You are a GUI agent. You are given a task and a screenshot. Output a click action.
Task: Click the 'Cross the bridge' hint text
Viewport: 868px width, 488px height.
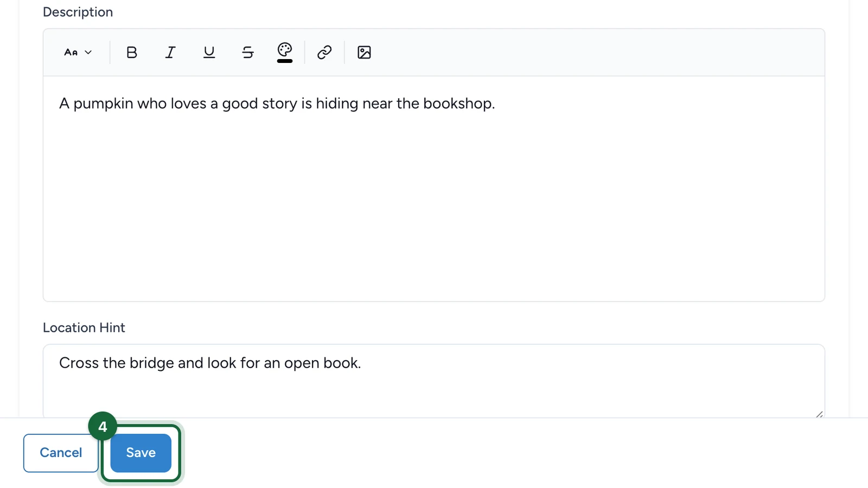tap(210, 363)
